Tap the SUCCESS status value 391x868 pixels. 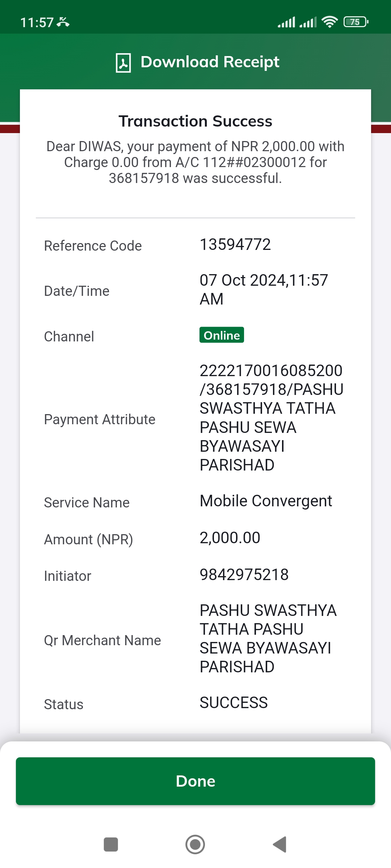click(x=234, y=703)
